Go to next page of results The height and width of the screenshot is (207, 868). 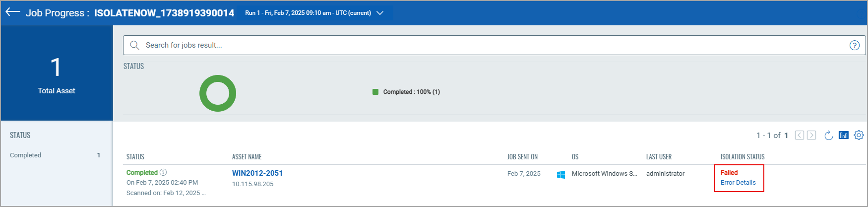tap(811, 135)
